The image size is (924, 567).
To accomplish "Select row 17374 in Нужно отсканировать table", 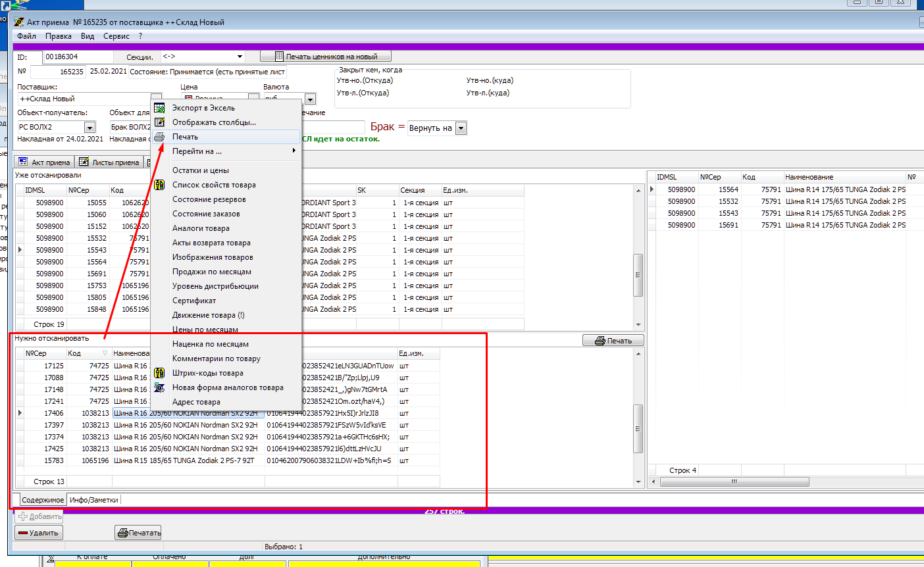I will point(228,437).
